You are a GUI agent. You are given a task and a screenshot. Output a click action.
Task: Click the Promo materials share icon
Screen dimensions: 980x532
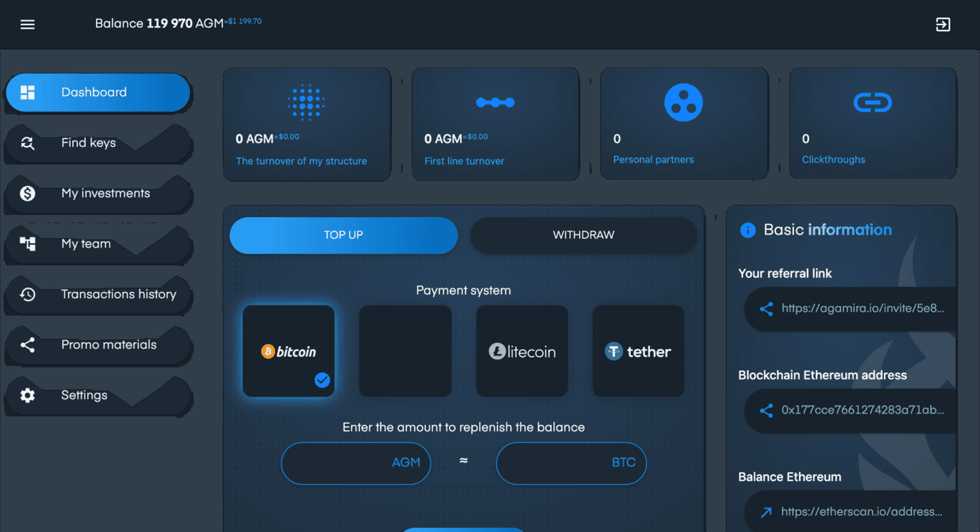[27, 345]
